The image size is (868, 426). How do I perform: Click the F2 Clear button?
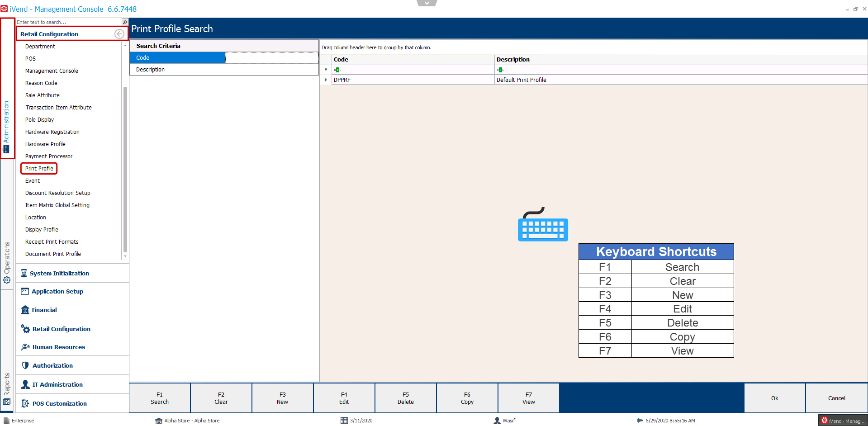tap(221, 398)
